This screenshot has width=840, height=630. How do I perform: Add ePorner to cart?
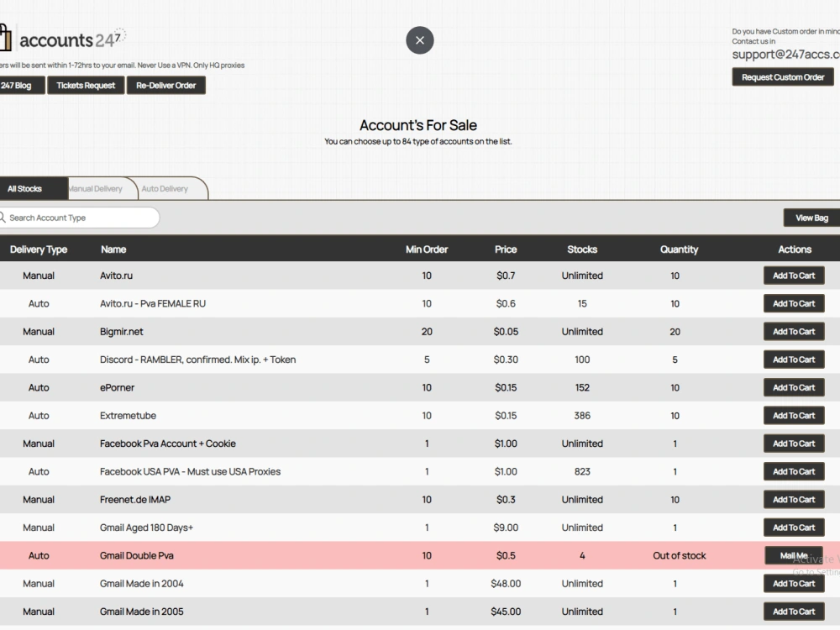[794, 387]
